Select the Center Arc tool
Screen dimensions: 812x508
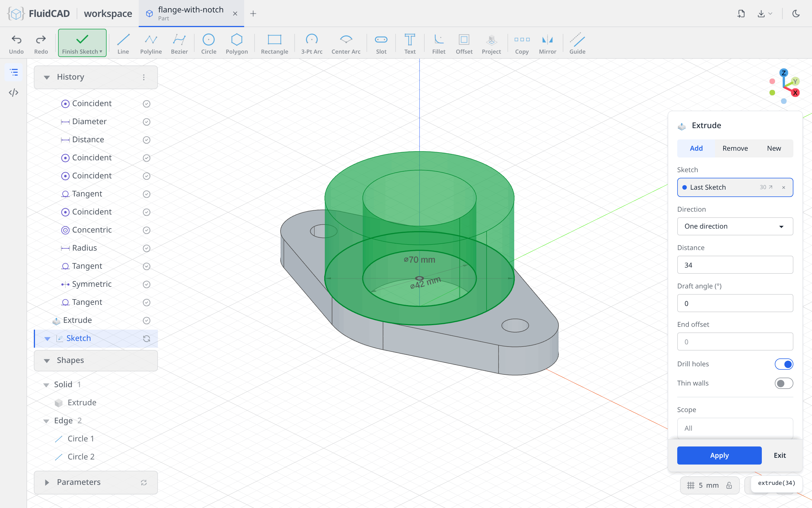tap(346, 44)
